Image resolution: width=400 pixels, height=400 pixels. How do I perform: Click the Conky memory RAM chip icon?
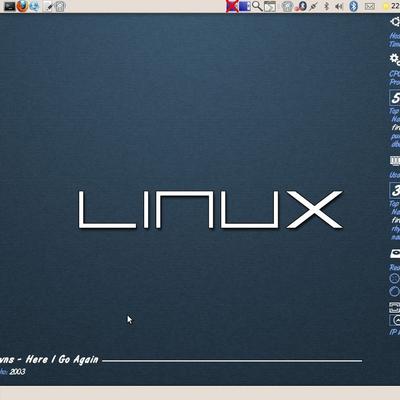click(x=395, y=161)
